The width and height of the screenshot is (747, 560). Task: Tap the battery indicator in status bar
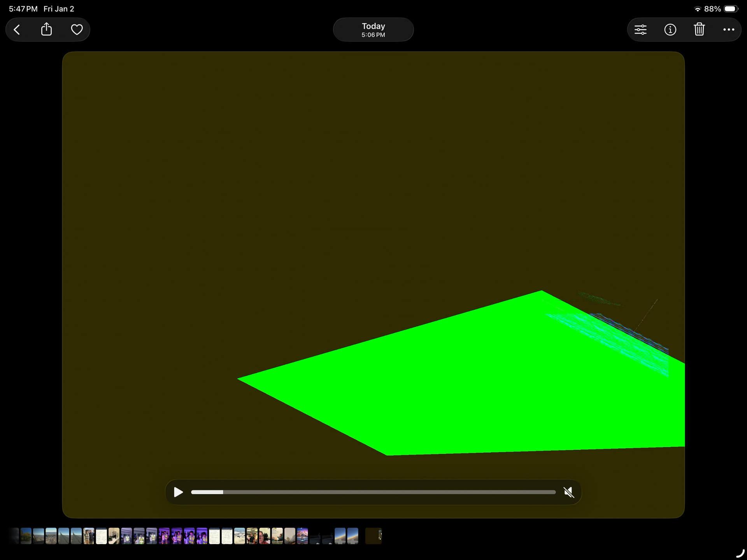[x=730, y=9]
